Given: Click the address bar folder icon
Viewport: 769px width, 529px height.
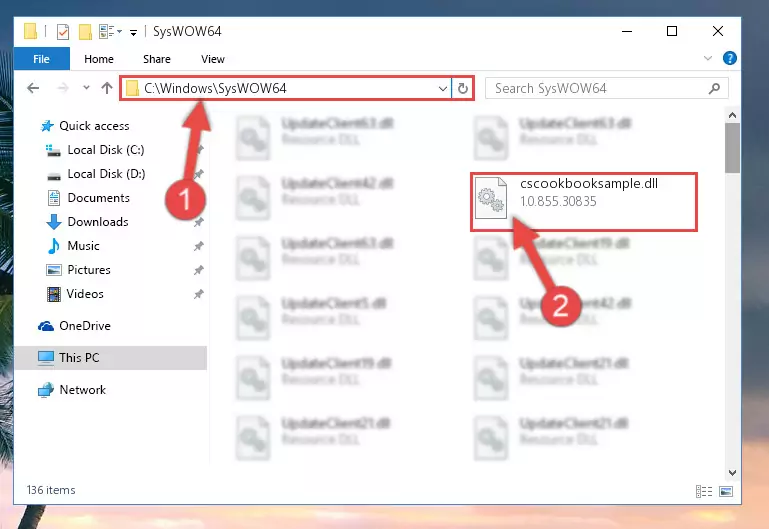Looking at the screenshot, I should tap(132, 88).
